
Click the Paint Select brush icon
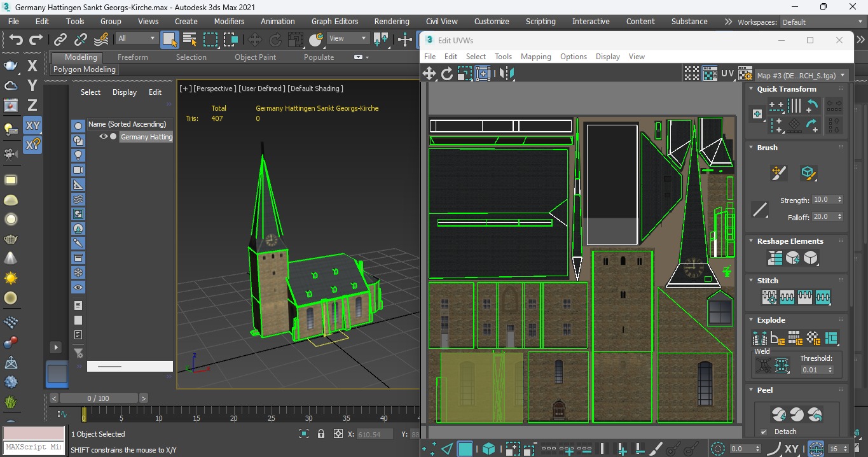click(x=656, y=449)
